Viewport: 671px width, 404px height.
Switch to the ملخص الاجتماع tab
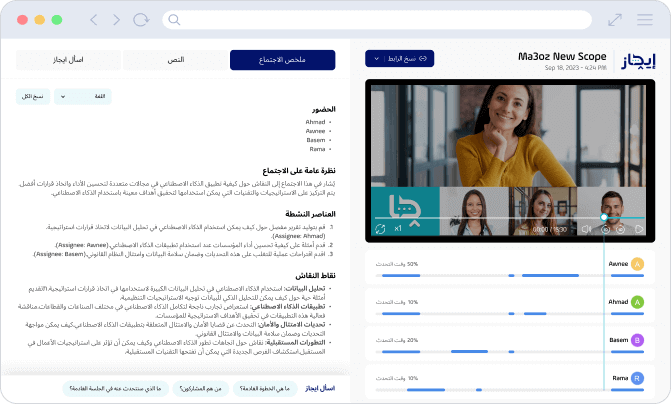tap(282, 60)
